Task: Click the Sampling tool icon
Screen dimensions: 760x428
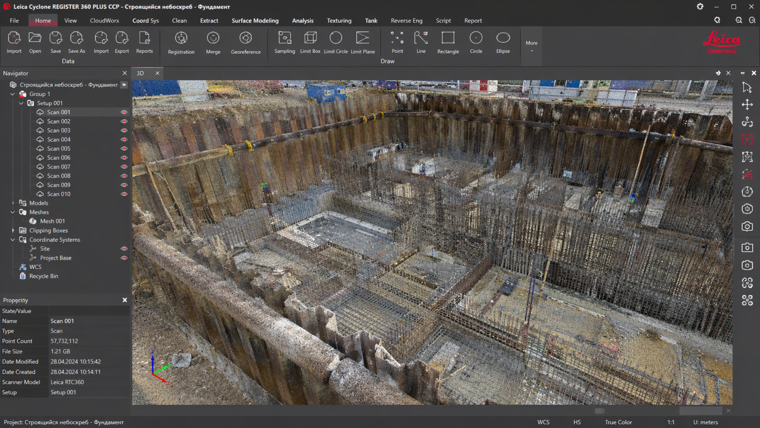Action: pyautogui.click(x=285, y=38)
